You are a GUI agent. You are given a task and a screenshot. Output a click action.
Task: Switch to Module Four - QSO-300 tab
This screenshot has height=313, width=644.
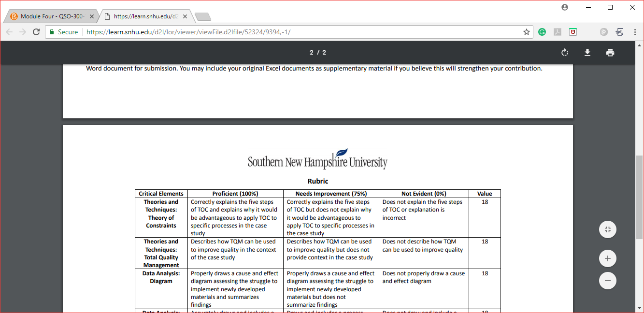pyautogui.click(x=51, y=16)
